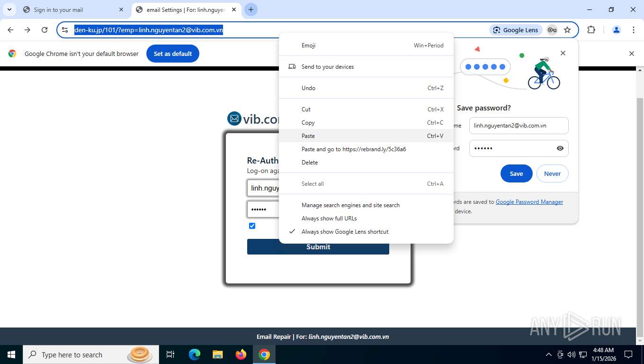644x364 pixels.
Task: Choose Paste in the context menu
Action: pyautogui.click(x=366, y=136)
